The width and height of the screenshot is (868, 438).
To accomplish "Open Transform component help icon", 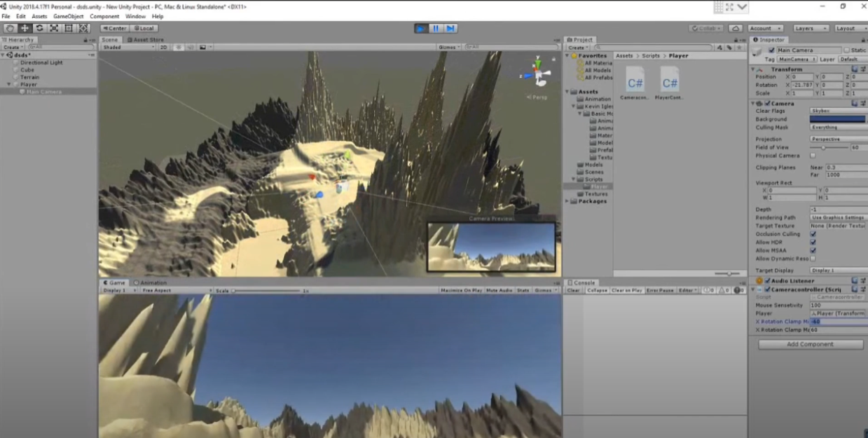I will pyautogui.click(x=855, y=69).
